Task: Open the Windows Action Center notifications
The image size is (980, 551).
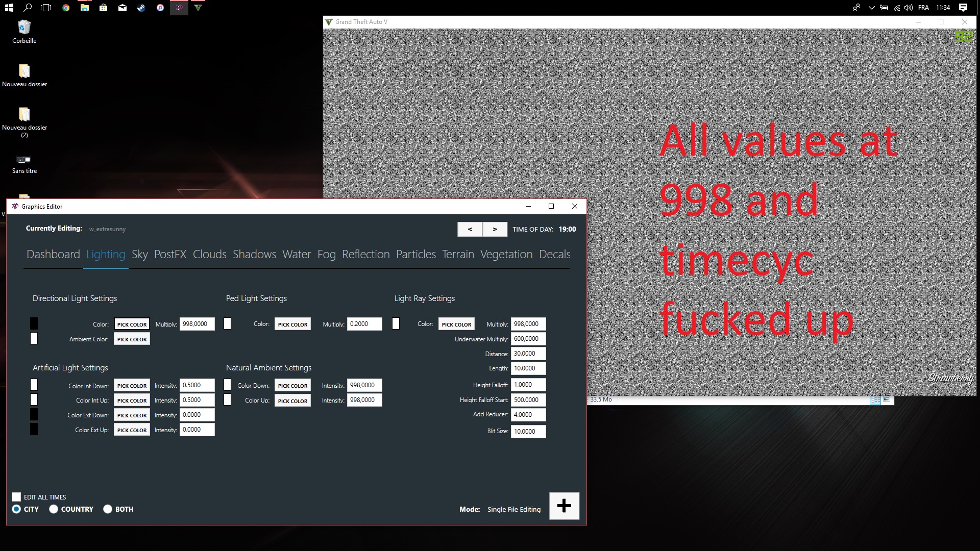Action: 963,8
